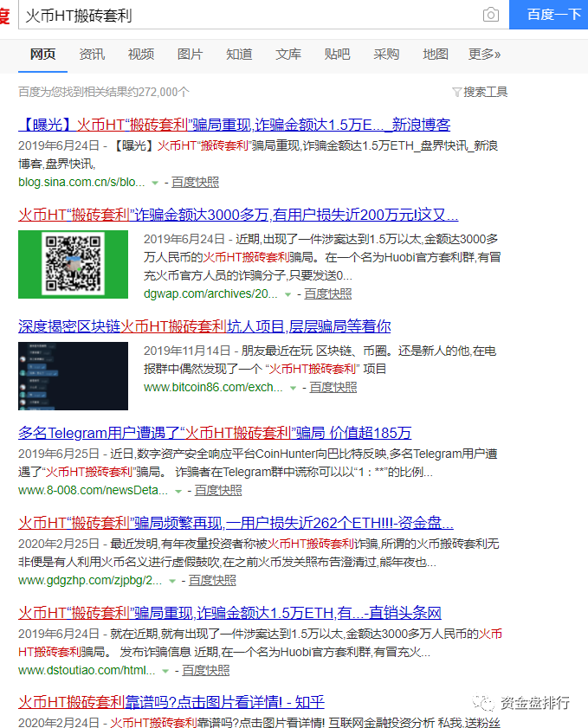Image resolution: width=588 pixels, height=728 pixels.
Task: Open 一用户损失近262个ETH result title
Action: tap(236, 523)
